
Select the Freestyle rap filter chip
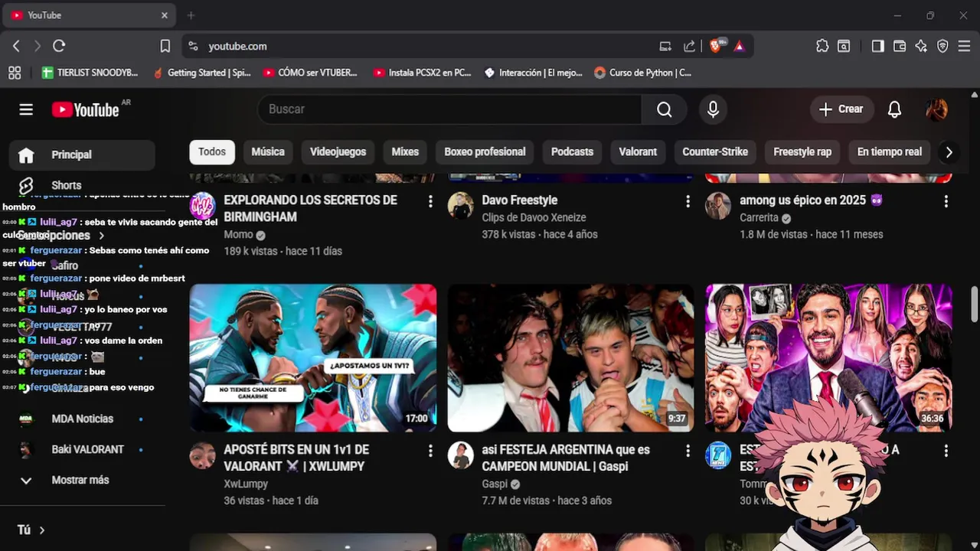[802, 152]
